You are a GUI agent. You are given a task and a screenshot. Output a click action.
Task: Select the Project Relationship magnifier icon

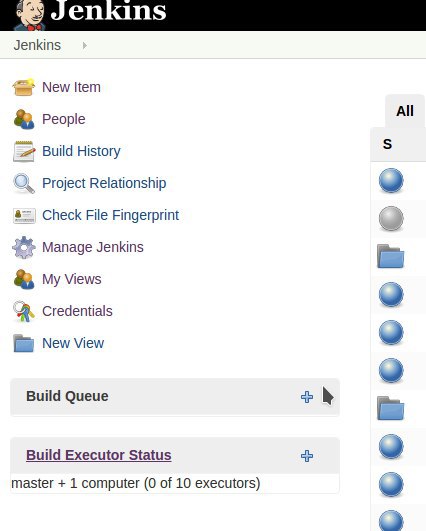pos(24,183)
